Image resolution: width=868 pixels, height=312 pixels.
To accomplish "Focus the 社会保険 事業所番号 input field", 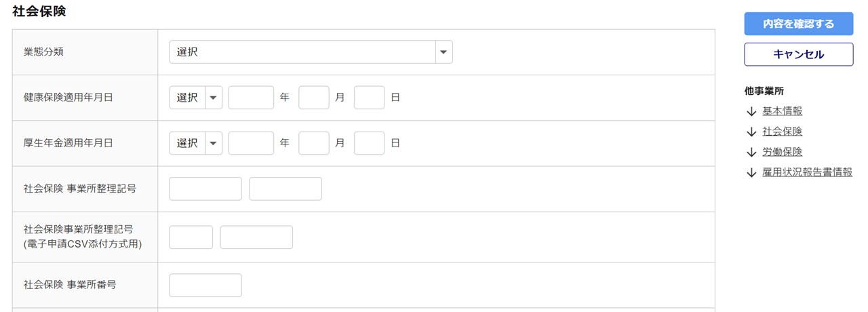I will click(x=205, y=285).
